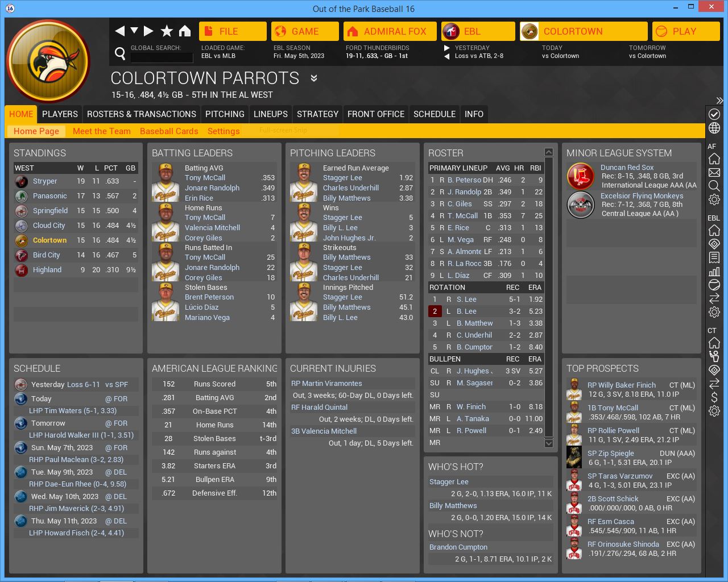This screenshot has width=728, height=582.
Task: Switch to the LINEUPS tab
Action: [271, 114]
